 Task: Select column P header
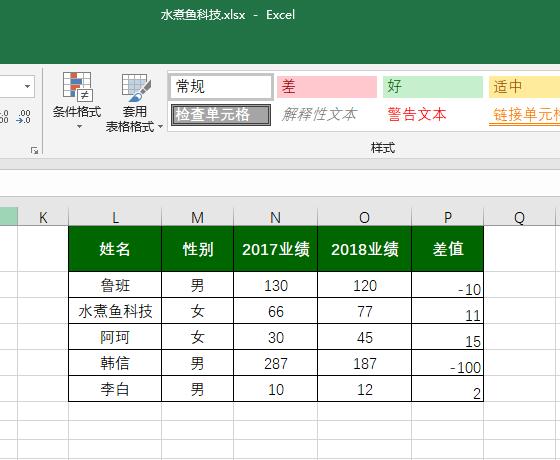coord(448,217)
